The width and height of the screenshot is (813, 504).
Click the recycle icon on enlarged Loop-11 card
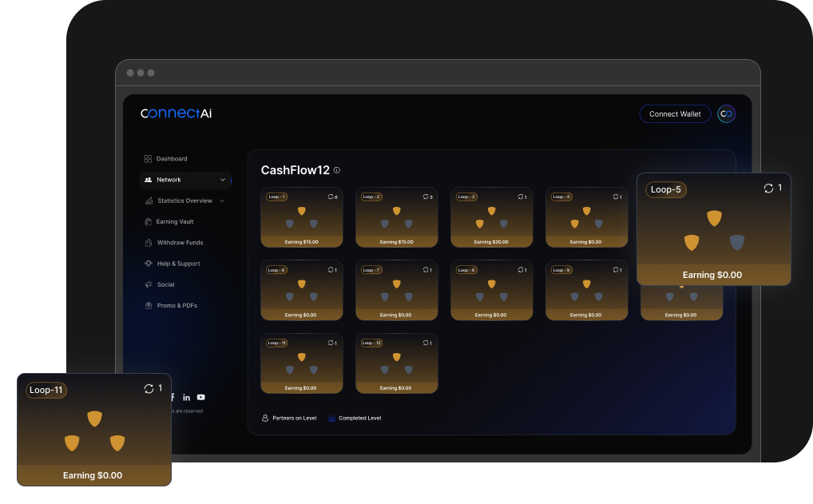(x=149, y=389)
